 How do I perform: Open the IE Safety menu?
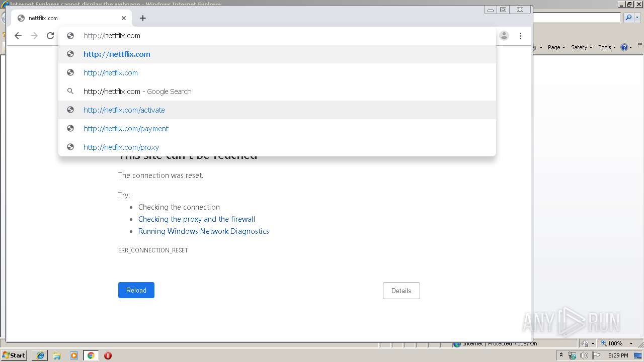581,47
